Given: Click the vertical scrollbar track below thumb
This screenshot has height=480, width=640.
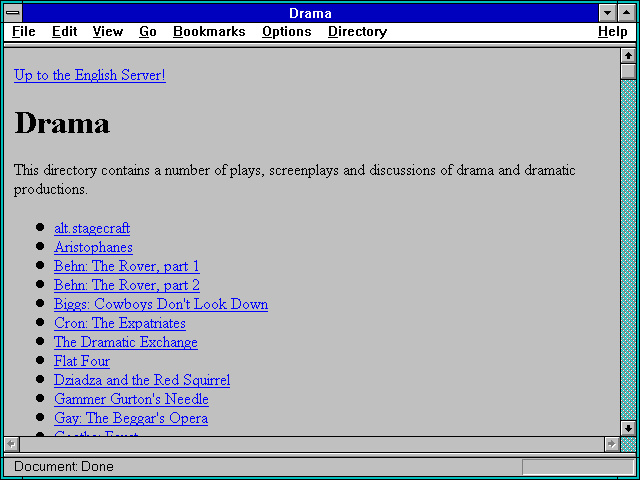Looking at the screenshot, I should tap(629, 249).
